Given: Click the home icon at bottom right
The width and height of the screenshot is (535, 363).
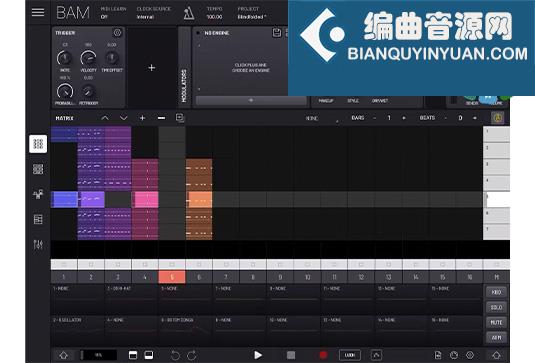Looking at the screenshot, I should [x=496, y=355].
